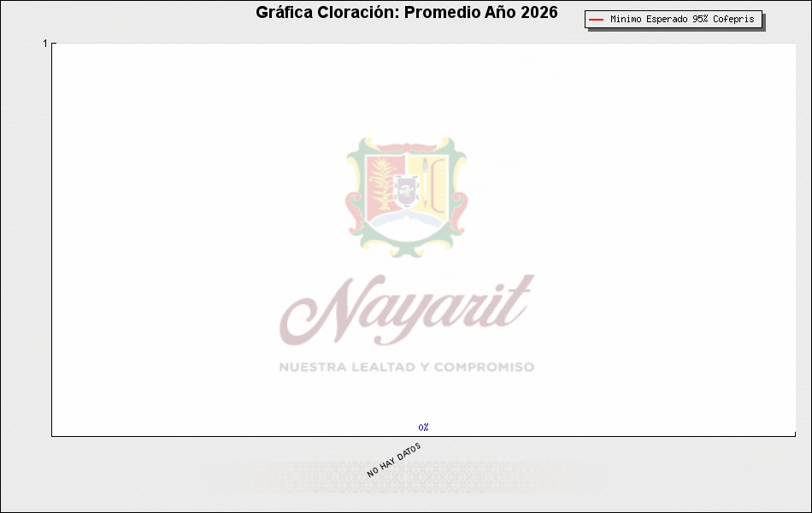Click the legend text Mínimo Esperado 95% Cofepris
The height and width of the screenshot is (513, 812).
pyautogui.click(x=681, y=20)
